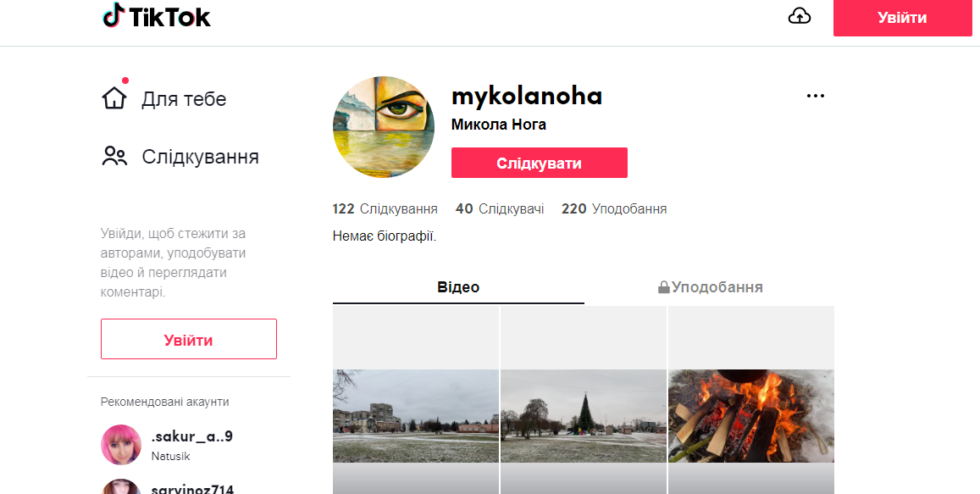Open saryinoz714 recommended account avatar

pos(121,486)
